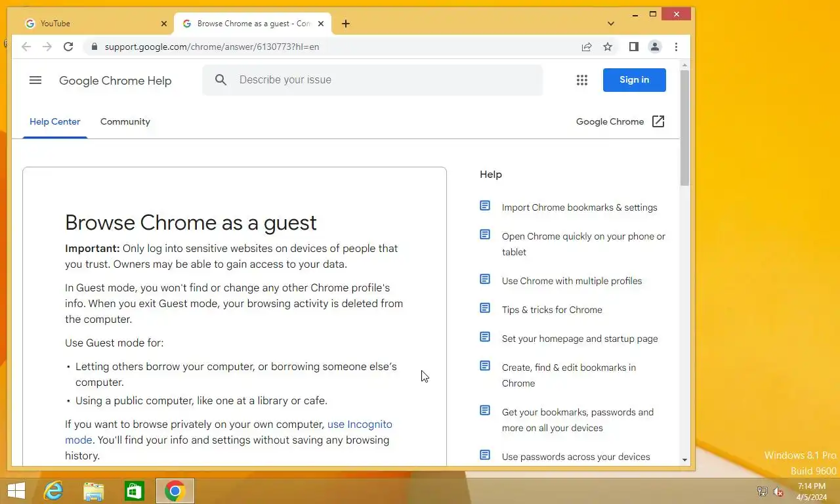Open Chrome side panel
Screen dimensions: 840x504
pyautogui.click(x=633, y=47)
